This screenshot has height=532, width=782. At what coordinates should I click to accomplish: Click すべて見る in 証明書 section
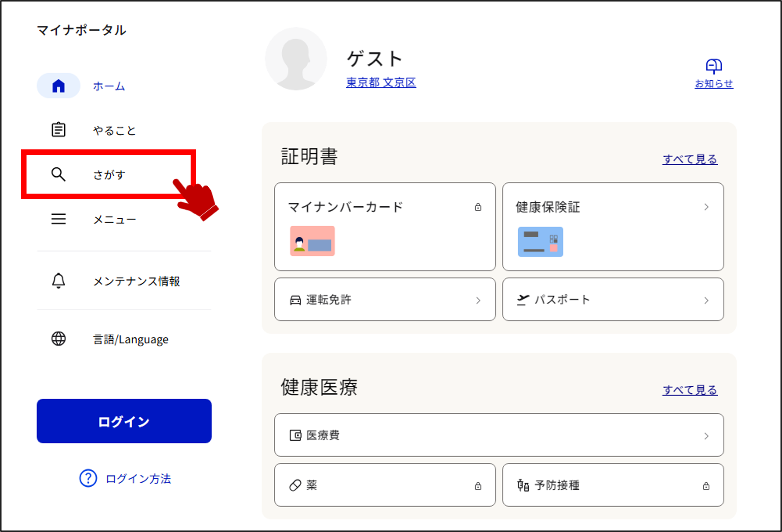tap(690, 159)
